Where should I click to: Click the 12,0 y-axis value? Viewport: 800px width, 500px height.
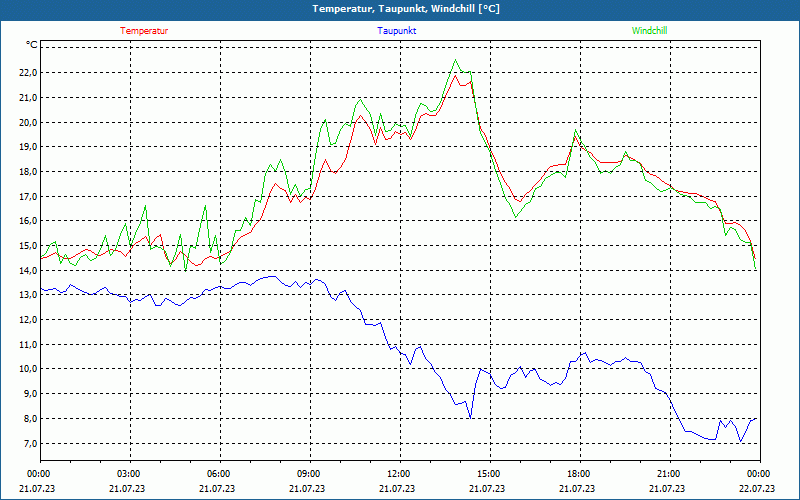(x=29, y=319)
